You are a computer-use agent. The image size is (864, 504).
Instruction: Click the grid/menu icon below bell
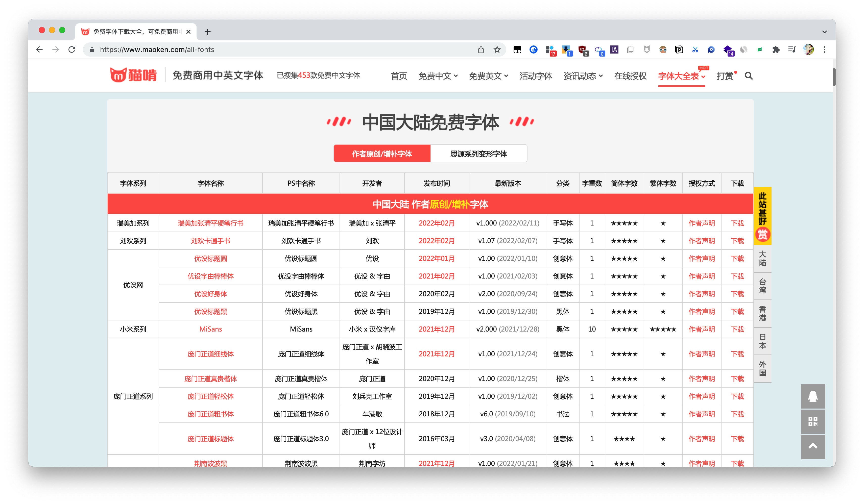click(813, 422)
